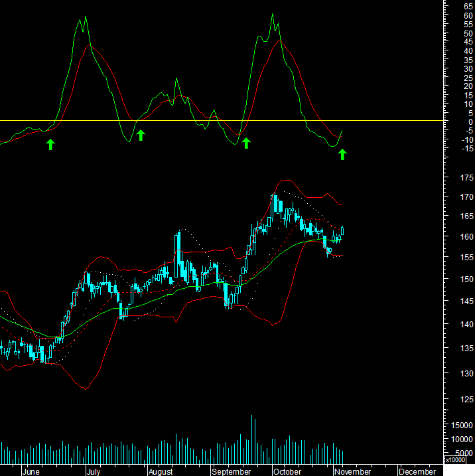
Task: Pick the October month label
Action: coord(287,472)
